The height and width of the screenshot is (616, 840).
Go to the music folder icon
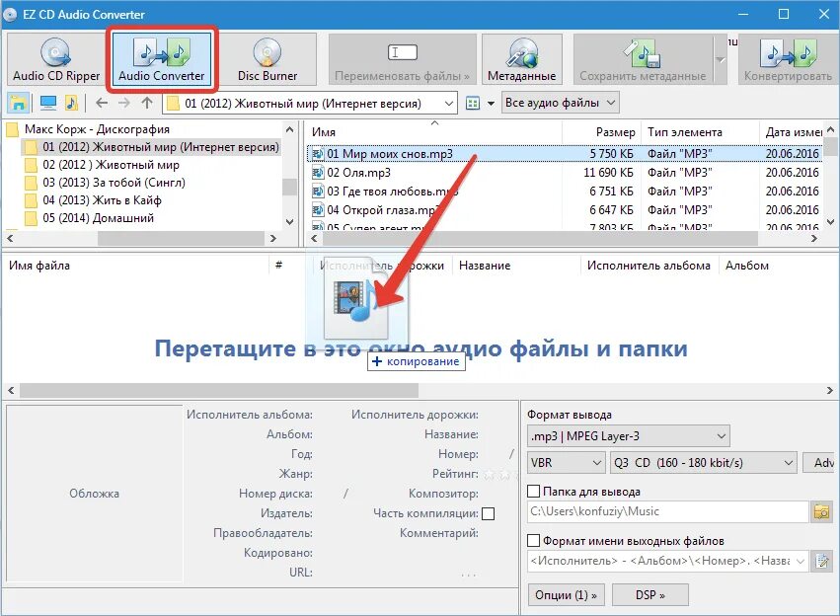point(71,103)
